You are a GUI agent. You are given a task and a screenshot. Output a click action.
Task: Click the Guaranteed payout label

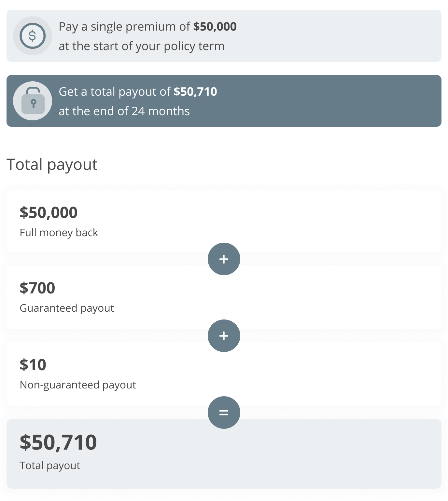(x=67, y=308)
